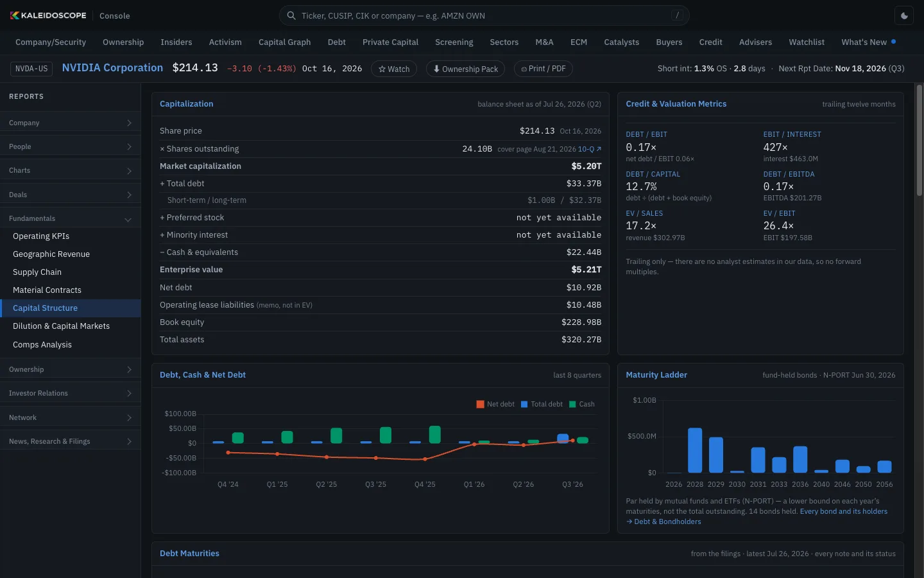
Task: Click the Watch star button
Action: click(x=394, y=69)
